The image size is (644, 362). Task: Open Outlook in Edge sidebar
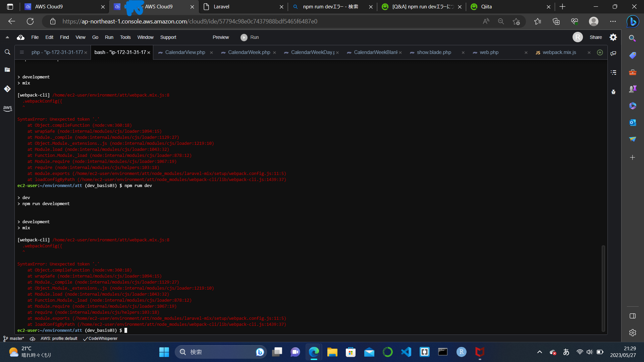633,123
